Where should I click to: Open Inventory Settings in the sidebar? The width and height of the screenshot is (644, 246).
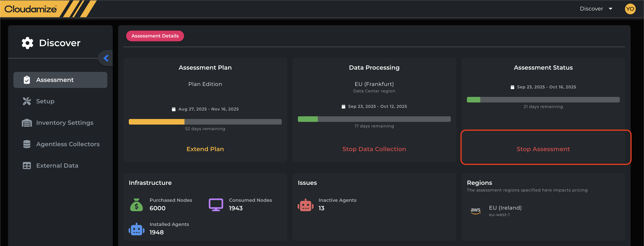[64, 123]
